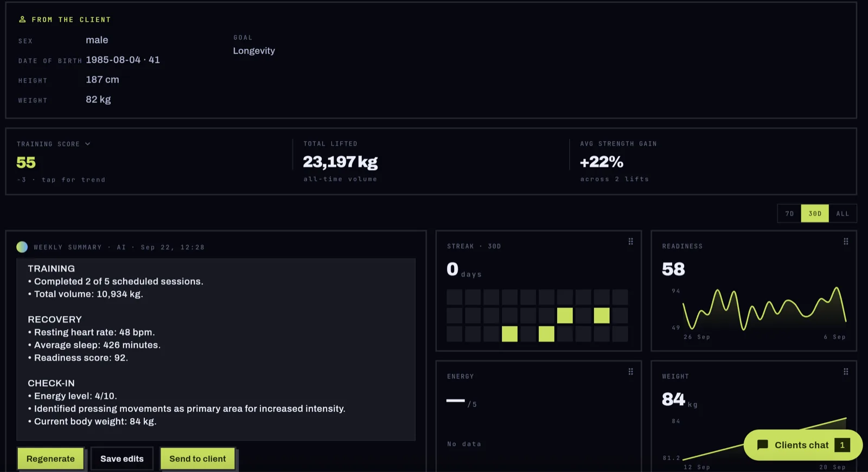The width and height of the screenshot is (868, 472).
Task: Grab the Readiness card drag handle
Action: [x=846, y=241]
